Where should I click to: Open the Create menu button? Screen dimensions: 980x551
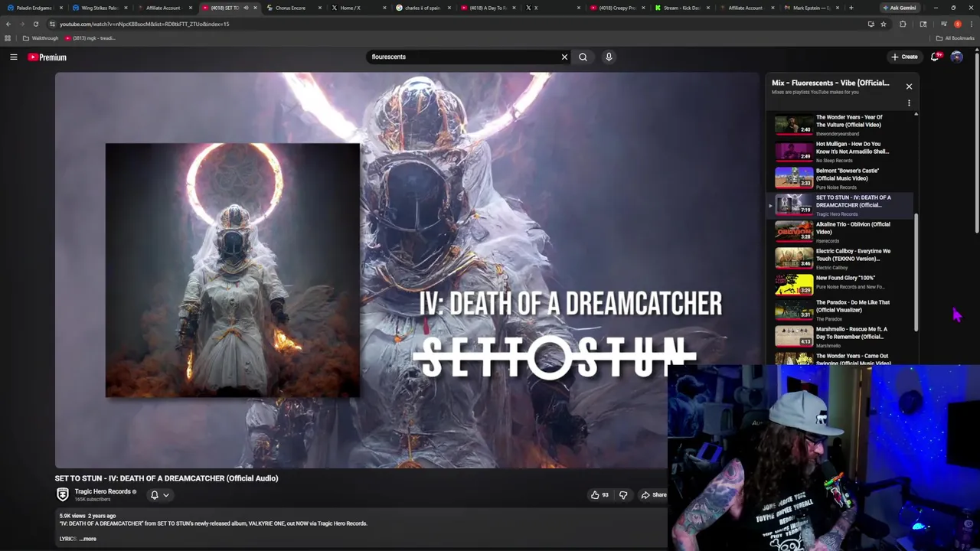(904, 57)
